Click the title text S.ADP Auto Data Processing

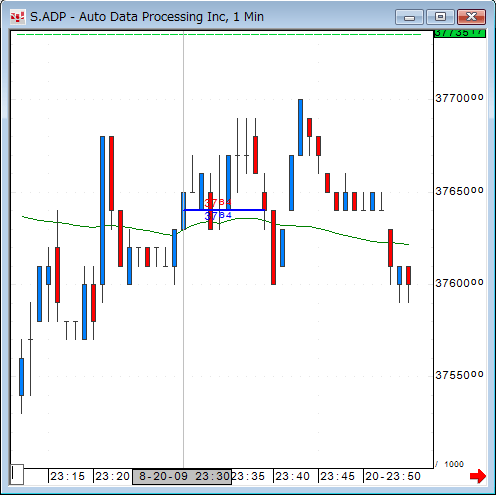click(x=147, y=17)
